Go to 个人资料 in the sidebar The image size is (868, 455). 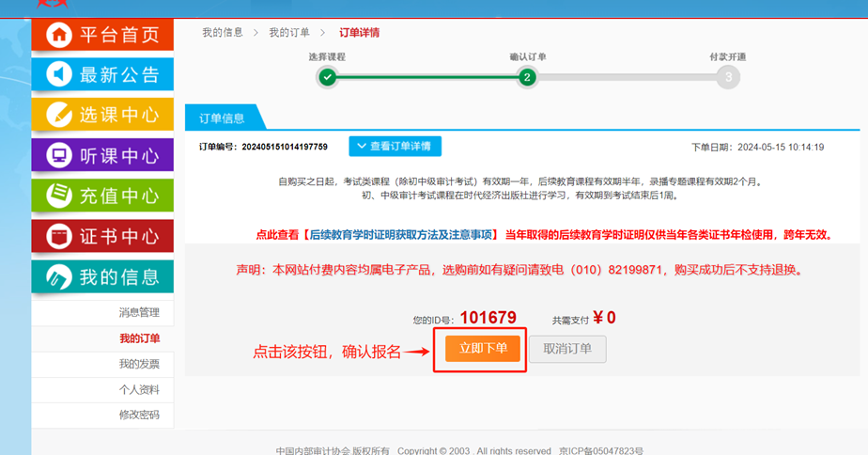139,389
